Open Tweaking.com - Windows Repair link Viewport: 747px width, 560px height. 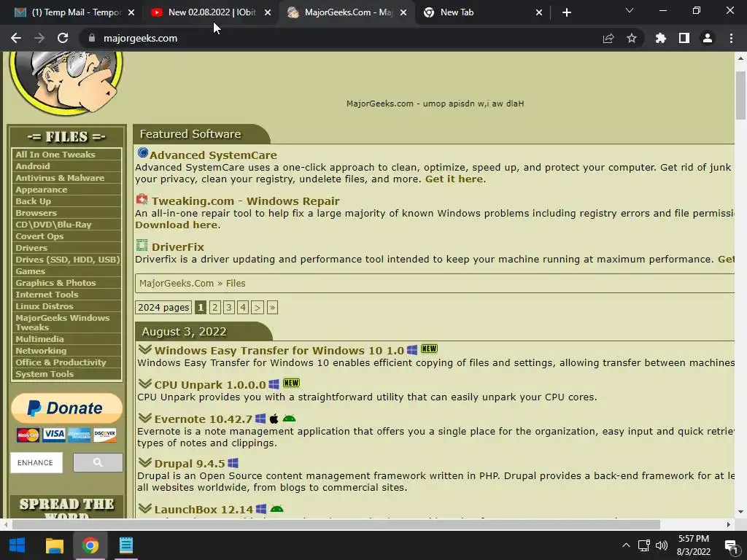point(245,201)
